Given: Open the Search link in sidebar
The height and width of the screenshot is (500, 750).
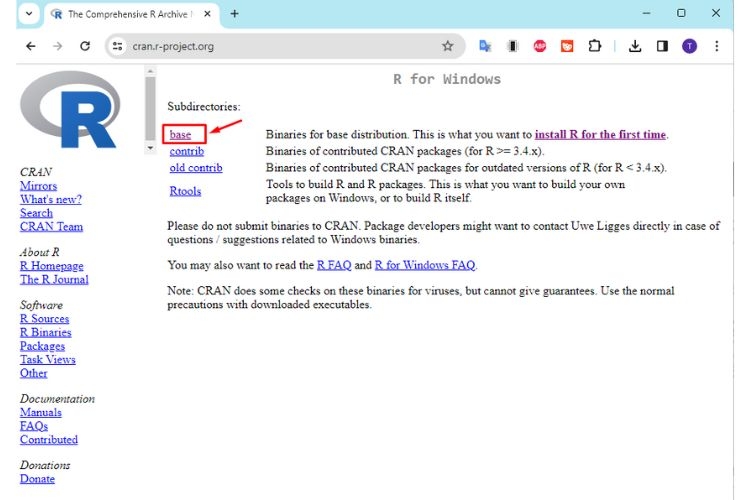Looking at the screenshot, I should (36, 213).
